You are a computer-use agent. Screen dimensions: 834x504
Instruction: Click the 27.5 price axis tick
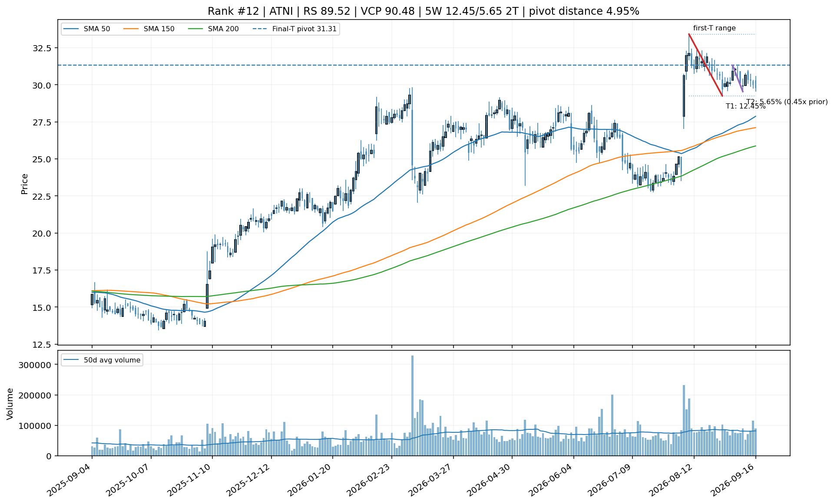(x=43, y=122)
